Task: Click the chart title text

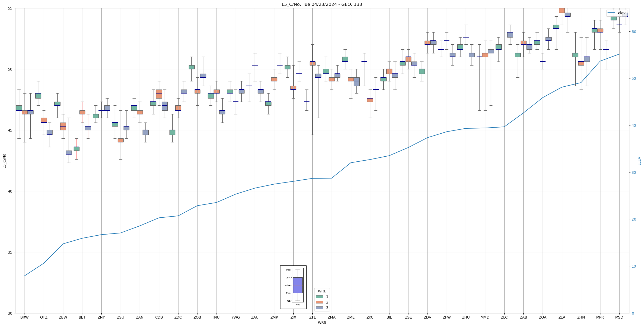Action: click(x=322, y=4)
